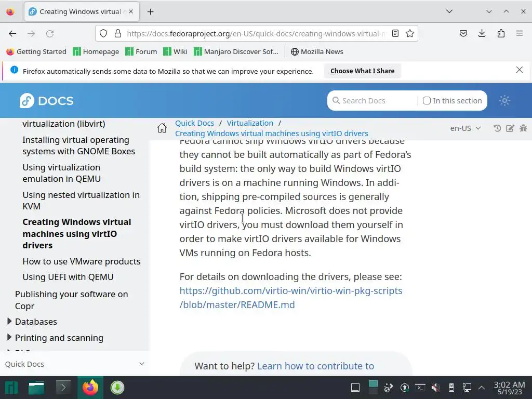The width and height of the screenshot is (532, 399).
Task: Open the Getting Started bookmark
Action: click(x=36, y=51)
